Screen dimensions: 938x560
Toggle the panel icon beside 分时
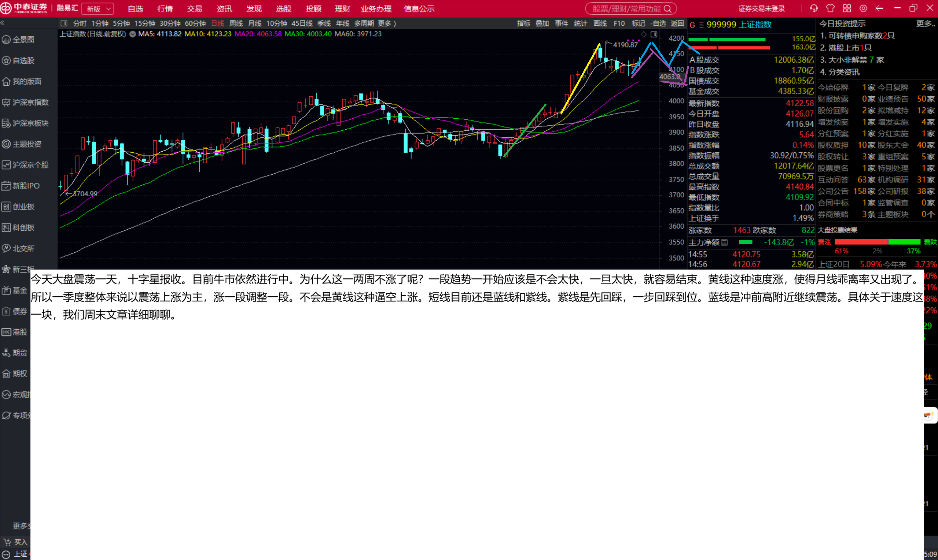pyautogui.click(x=64, y=23)
